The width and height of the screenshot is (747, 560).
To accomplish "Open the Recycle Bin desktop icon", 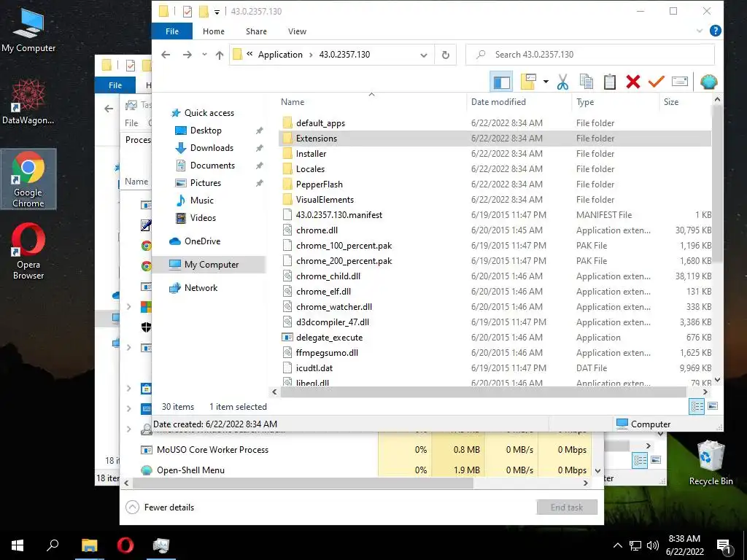I will click(x=711, y=462).
